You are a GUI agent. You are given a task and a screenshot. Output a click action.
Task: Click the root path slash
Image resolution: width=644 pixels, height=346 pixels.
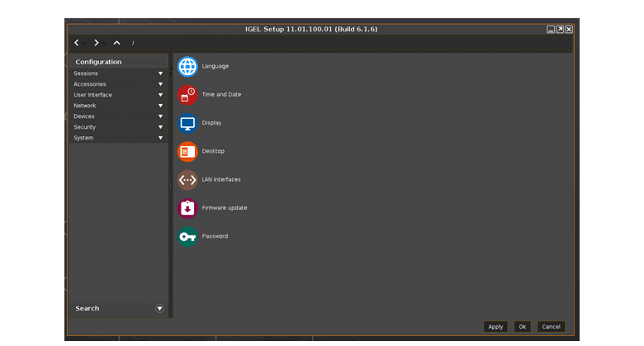[x=133, y=43]
